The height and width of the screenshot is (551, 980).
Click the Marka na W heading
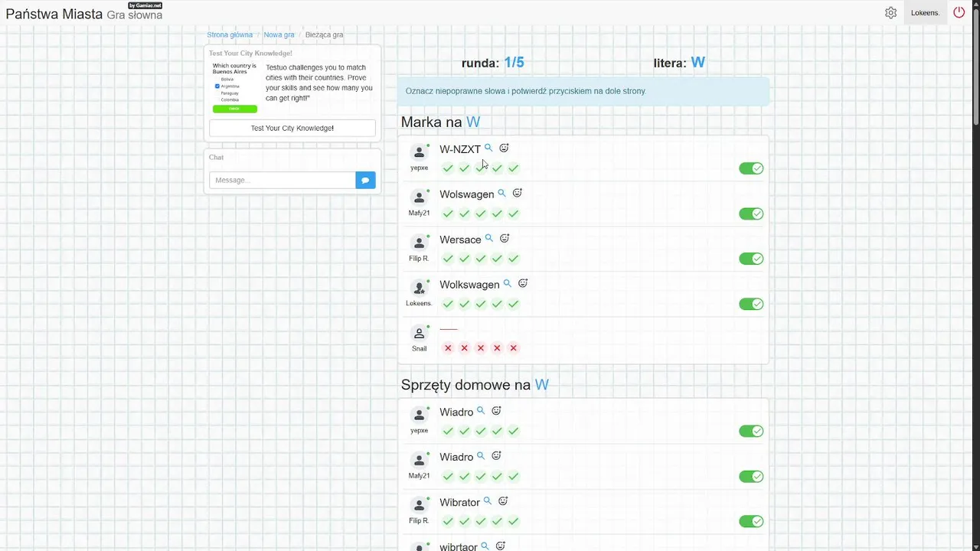click(440, 122)
